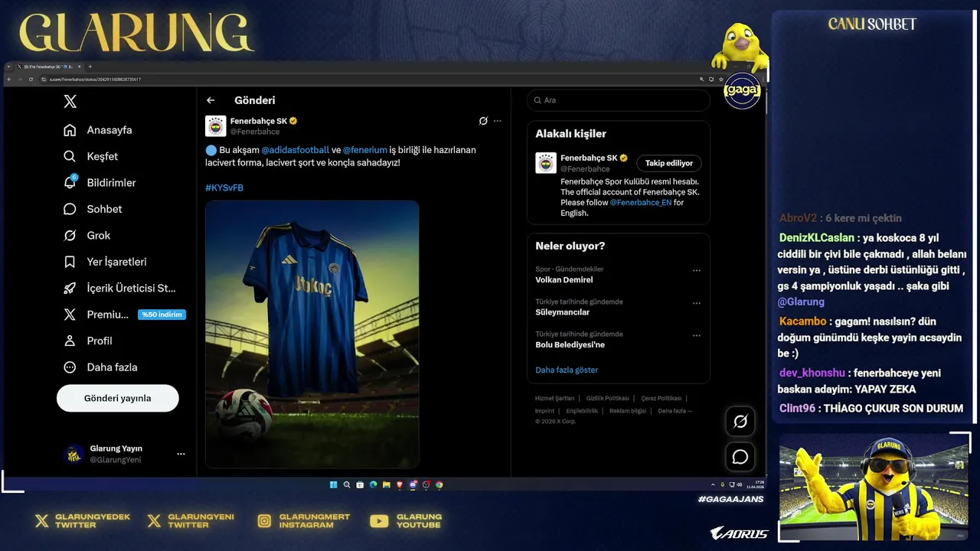Image resolution: width=980 pixels, height=551 pixels.
Task: Open the @adidasfootball mention
Action: click(x=296, y=150)
